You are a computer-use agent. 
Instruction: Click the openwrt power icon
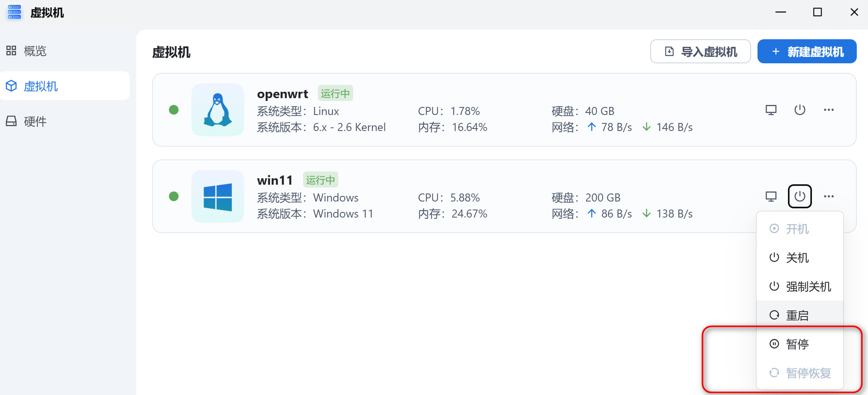[x=800, y=110]
